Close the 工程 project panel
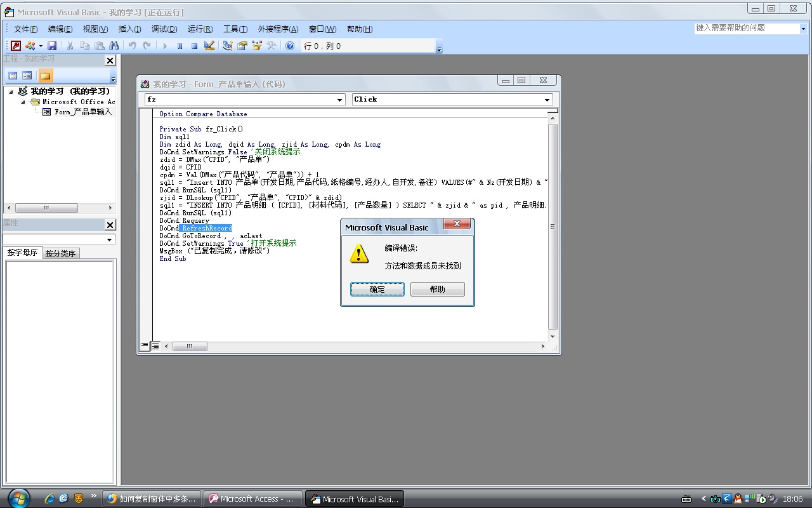 point(110,60)
